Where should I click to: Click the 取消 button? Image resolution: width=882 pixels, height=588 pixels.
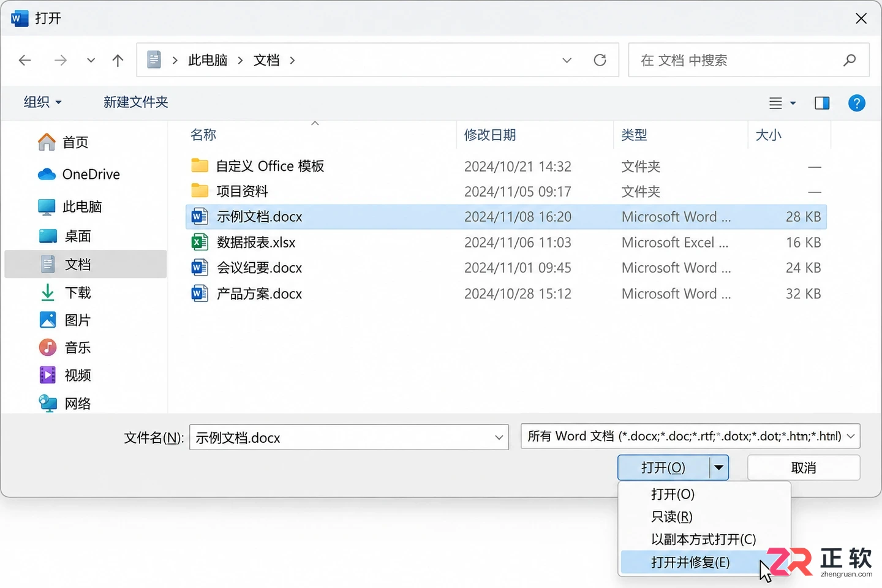(x=804, y=468)
